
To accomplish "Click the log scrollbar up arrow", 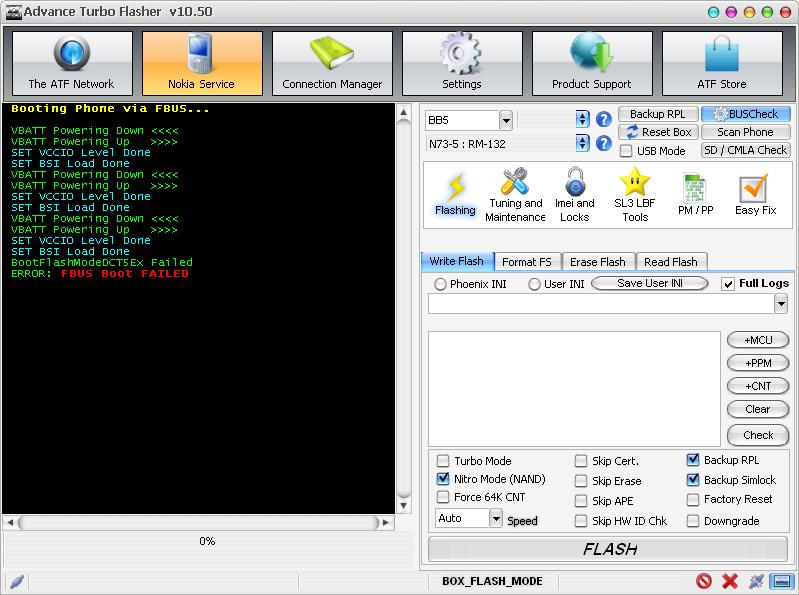I will 404,113.
